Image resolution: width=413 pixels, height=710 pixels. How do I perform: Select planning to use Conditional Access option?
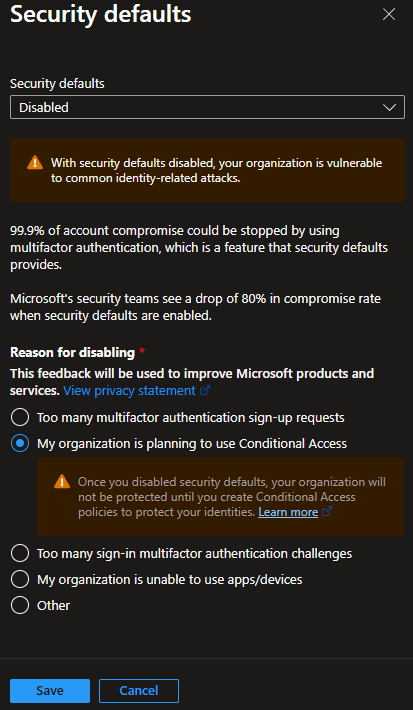pyautogui.click(x=20, y=444)
